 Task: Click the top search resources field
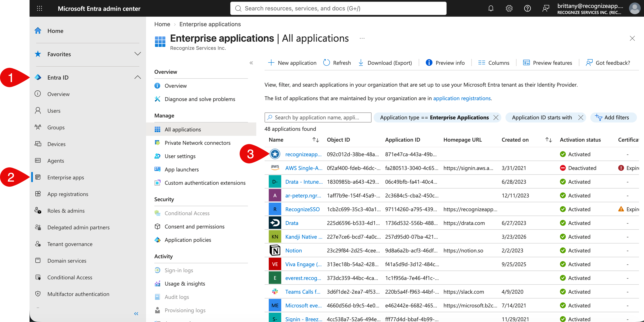pyautogui.click(x=338, y=9)
